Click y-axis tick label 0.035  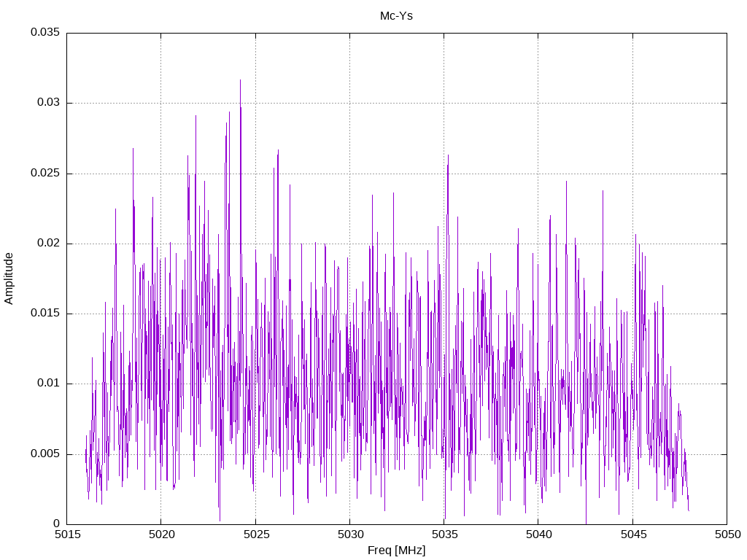pos(45,32)
